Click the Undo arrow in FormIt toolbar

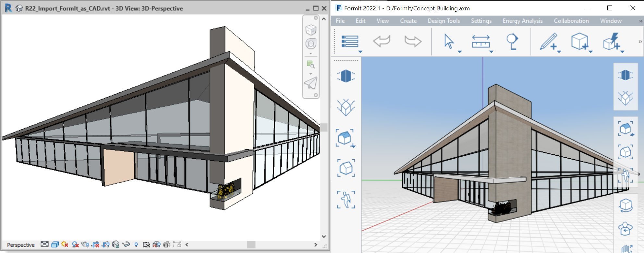382,42
